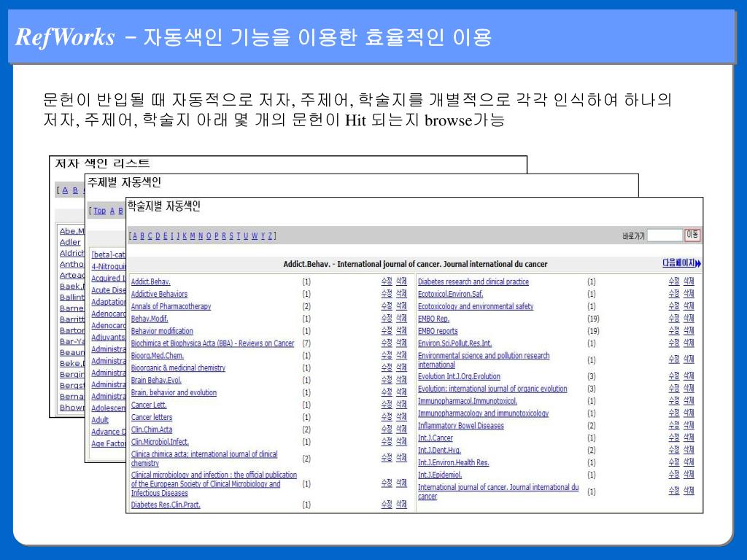Jump to letter Z in the journal index alphabet
This screenshot has height=560, width=747.
(270, 236)
